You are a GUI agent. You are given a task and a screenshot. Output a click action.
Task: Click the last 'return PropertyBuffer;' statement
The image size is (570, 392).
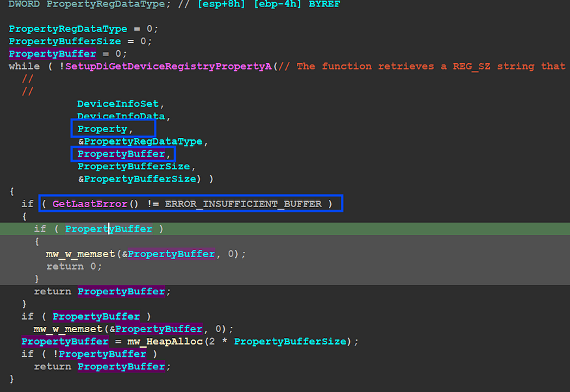pos(102,367)
